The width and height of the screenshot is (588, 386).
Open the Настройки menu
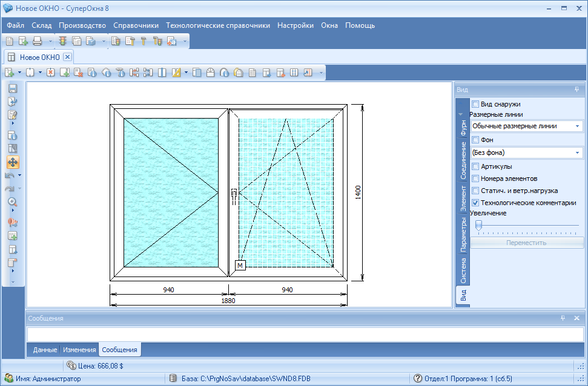pyautogui.click(x=296, y=25)
